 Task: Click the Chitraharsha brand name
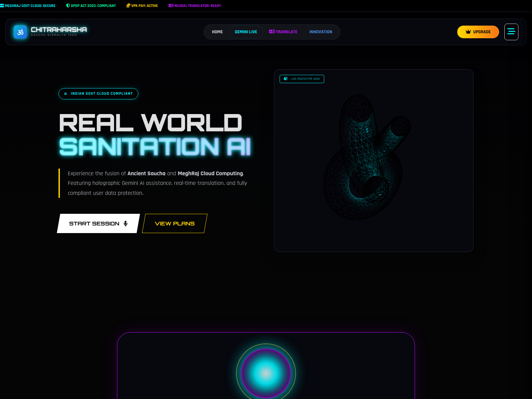click(x=59, y=30)
